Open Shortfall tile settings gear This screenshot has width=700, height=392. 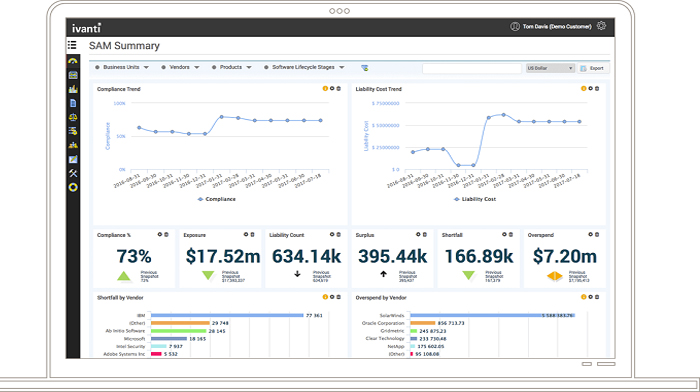pyautogui.click(x=504, y=234)
